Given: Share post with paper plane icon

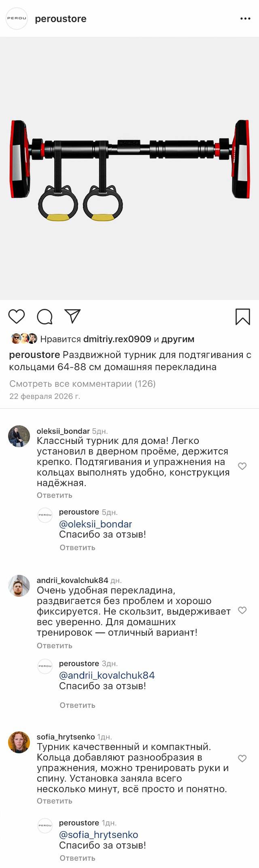Looking at the screenshot, I should (x=73, y=316).
